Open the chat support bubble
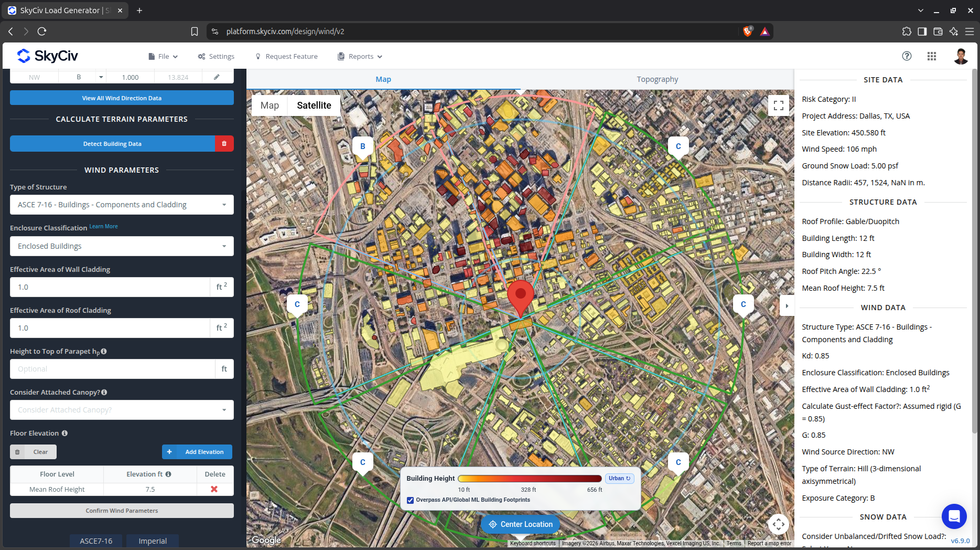The image size is (980, 550). click(x=954, y=516)
